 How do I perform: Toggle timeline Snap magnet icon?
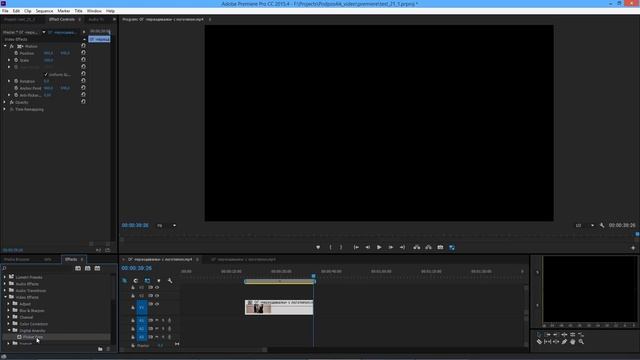click(136, 281)
